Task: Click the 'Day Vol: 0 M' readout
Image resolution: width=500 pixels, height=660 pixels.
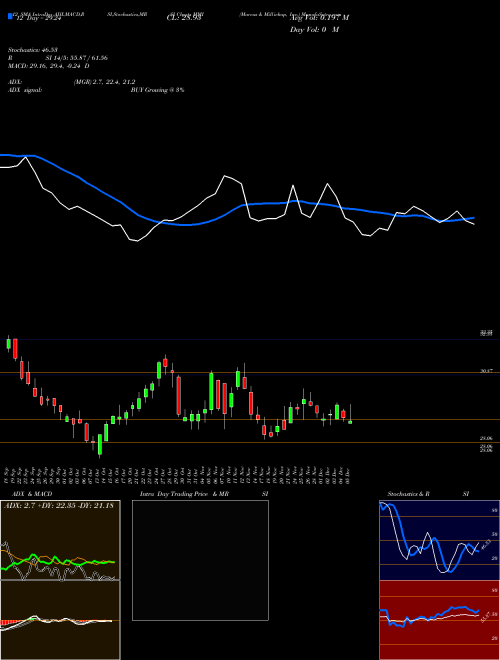Action: pos(314,30)
